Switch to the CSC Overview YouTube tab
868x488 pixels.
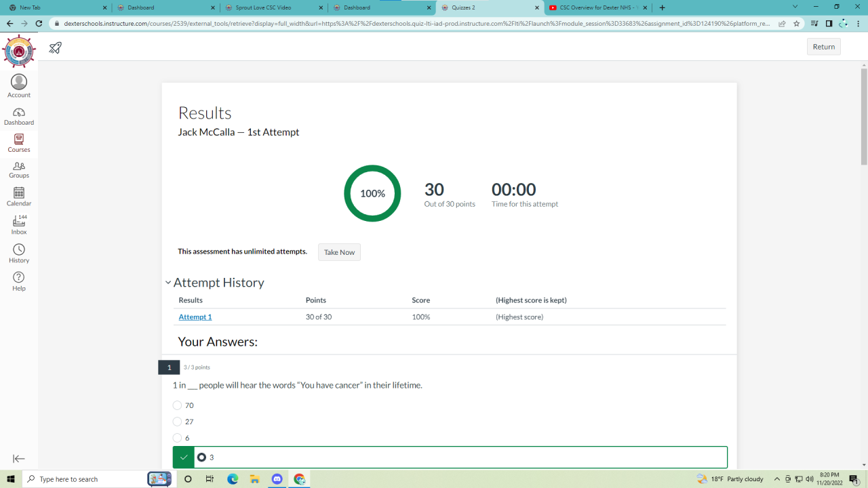tap(598, 7)
